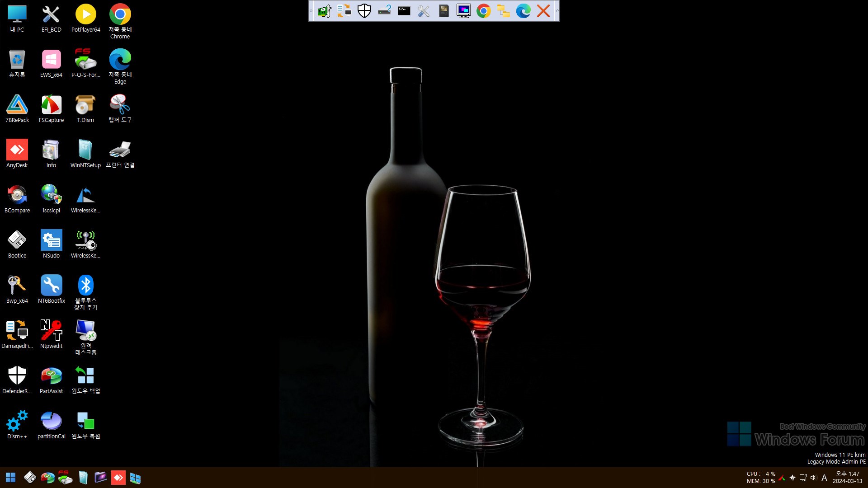Click the blue windows tiles taskbar icon
The width and height of the screenshot is (868, 488).
[x=135, y=478]
